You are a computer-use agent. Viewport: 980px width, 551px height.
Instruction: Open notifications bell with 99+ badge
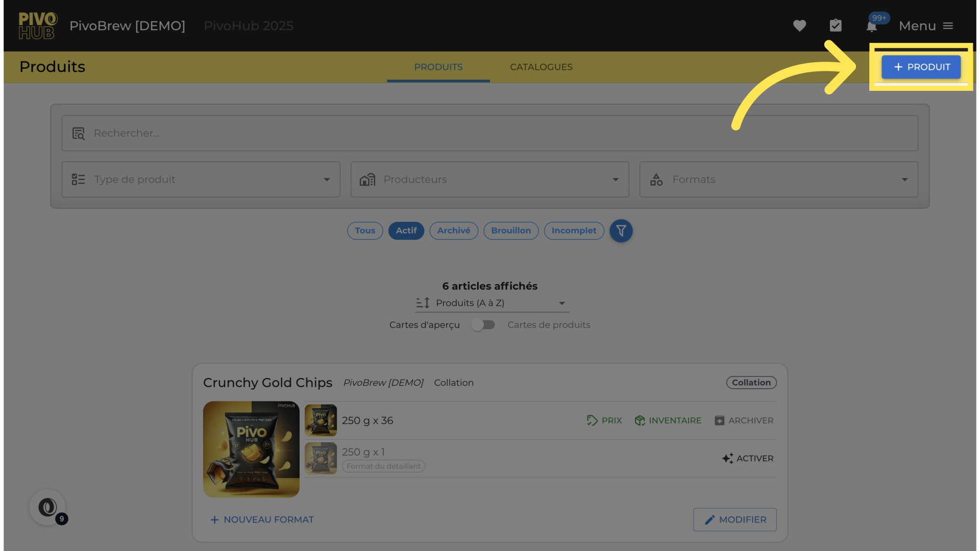(x=872, y=26)
